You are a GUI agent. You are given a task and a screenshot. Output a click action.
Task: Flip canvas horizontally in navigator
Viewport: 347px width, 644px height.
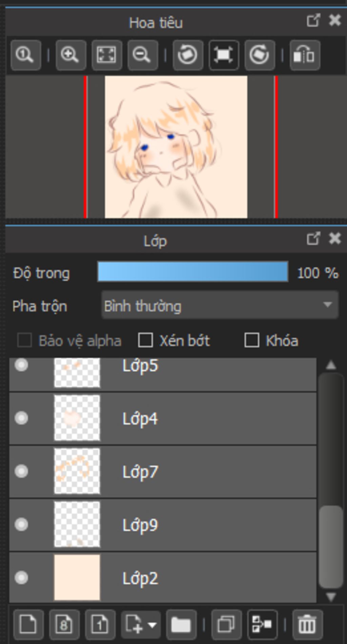(304, 55)
